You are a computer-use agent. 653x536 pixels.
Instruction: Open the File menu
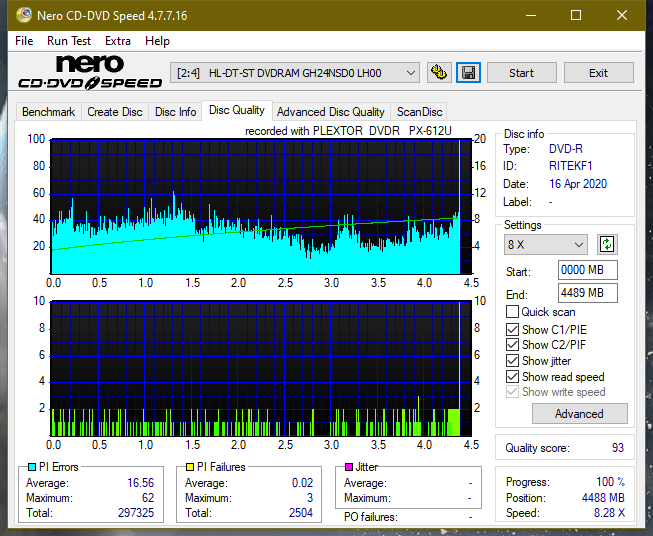click(x=24, y=41)
